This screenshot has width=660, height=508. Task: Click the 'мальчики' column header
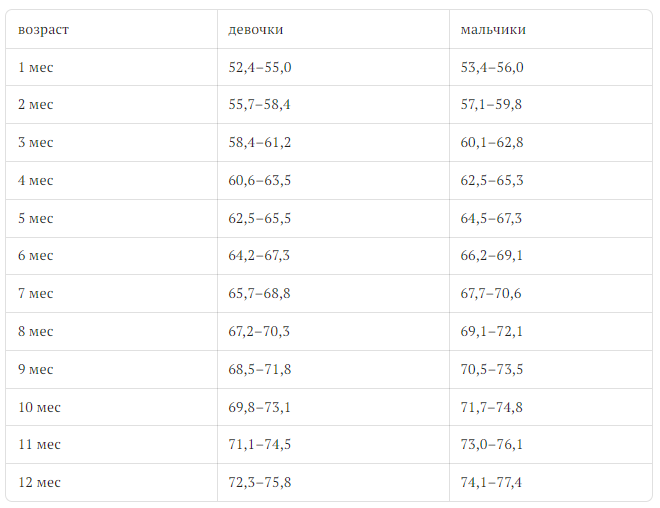click(493, 29)
